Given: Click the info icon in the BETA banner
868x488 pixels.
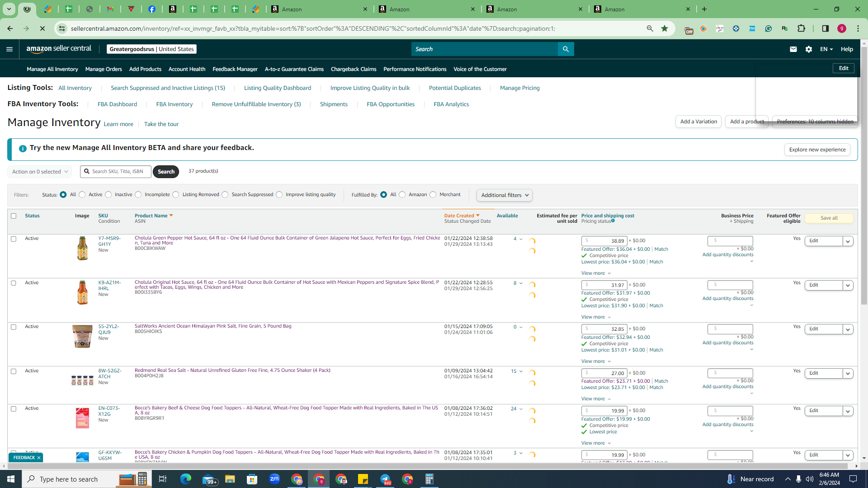Looking at the screenshot, I should (x=23, y=148).
